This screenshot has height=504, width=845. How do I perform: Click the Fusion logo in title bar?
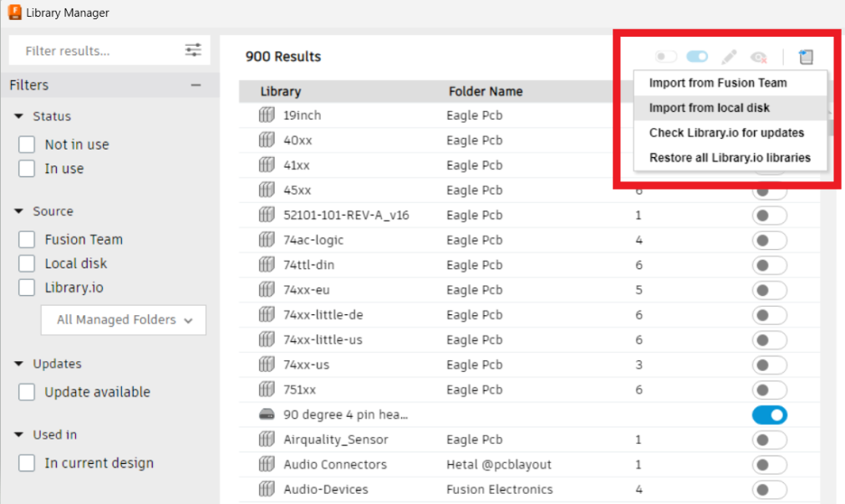click(14, 13)
